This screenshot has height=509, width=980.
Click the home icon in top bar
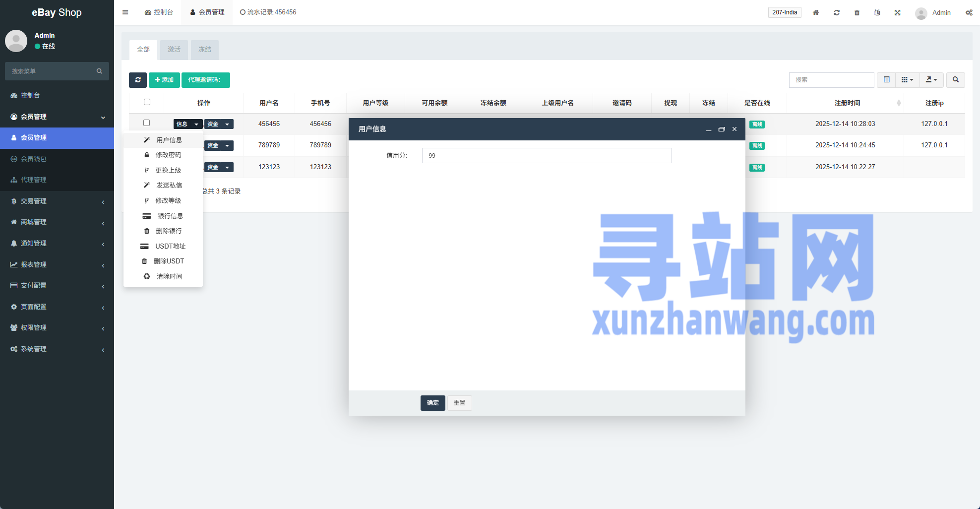click(x=815, y=12)
